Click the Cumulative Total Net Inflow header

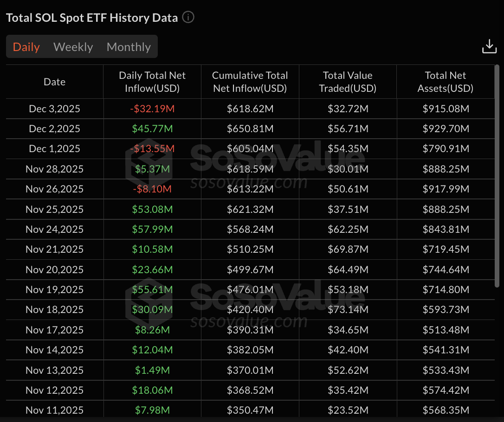250,82
